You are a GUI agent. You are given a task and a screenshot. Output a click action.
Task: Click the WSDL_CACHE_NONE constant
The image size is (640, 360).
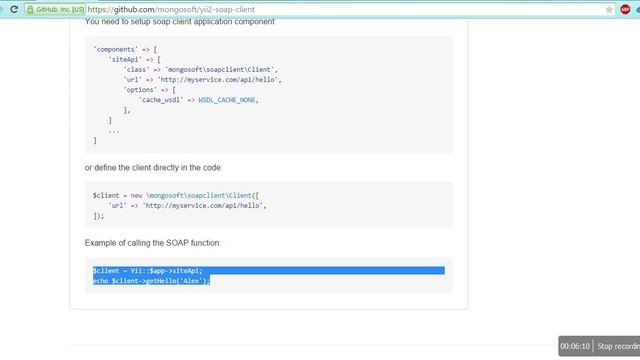point(227,100)
